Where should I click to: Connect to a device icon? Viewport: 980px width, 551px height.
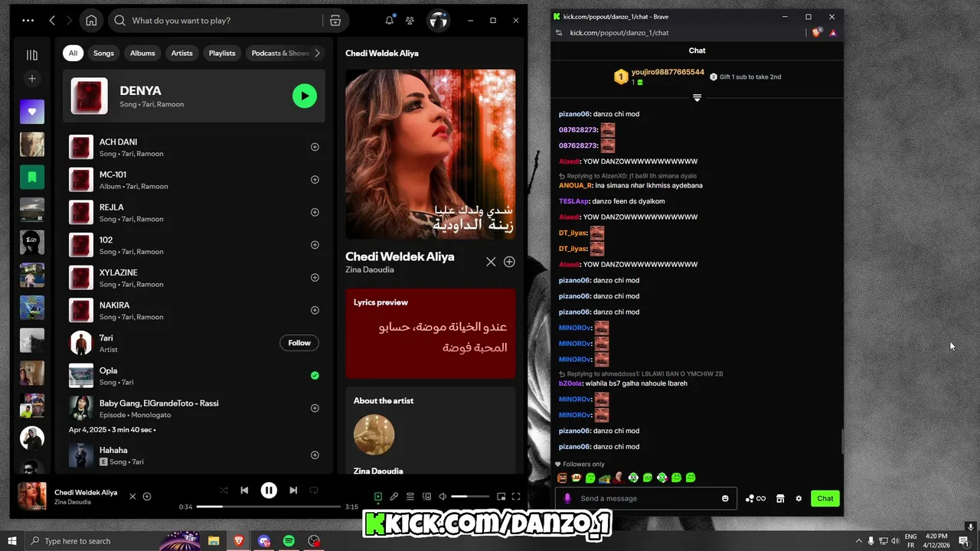click(x=426, y=497)
